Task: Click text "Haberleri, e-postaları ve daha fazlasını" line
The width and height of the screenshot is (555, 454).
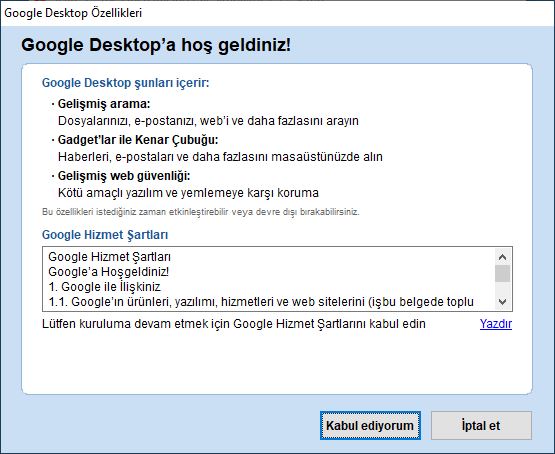Action: (x=220, y=156)
